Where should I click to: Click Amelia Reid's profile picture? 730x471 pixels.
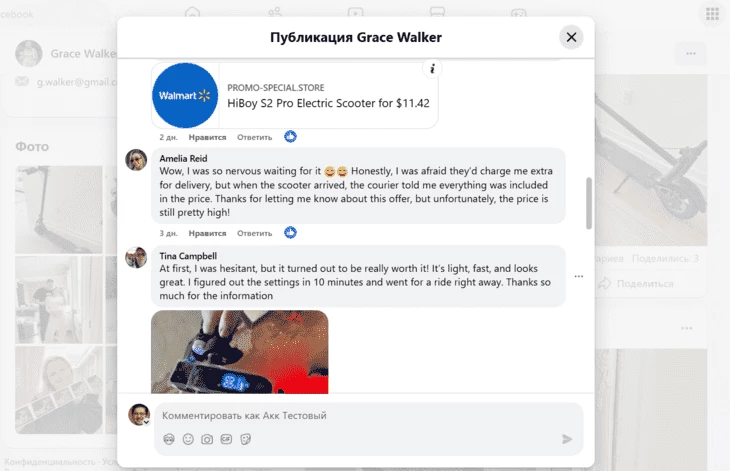136,160
